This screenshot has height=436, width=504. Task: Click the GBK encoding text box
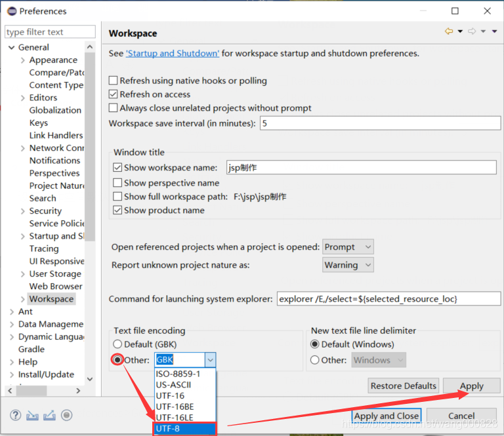click(x=180, y=360)
